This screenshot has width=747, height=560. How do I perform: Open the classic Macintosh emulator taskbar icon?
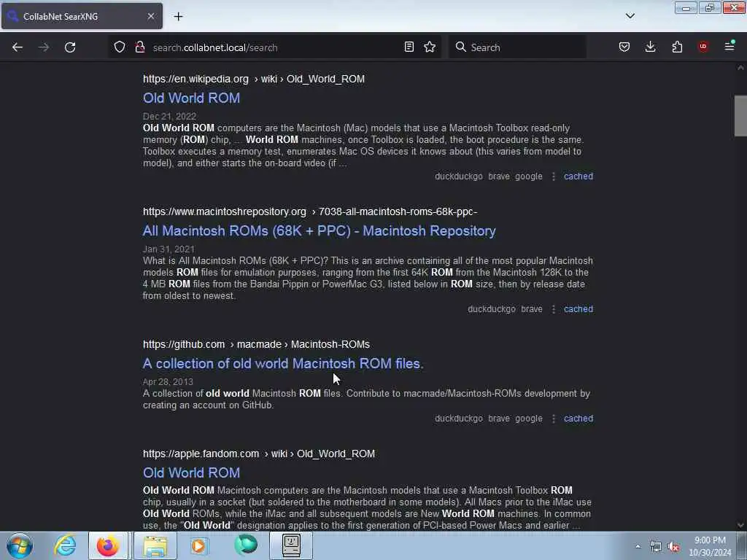point(291,545)
